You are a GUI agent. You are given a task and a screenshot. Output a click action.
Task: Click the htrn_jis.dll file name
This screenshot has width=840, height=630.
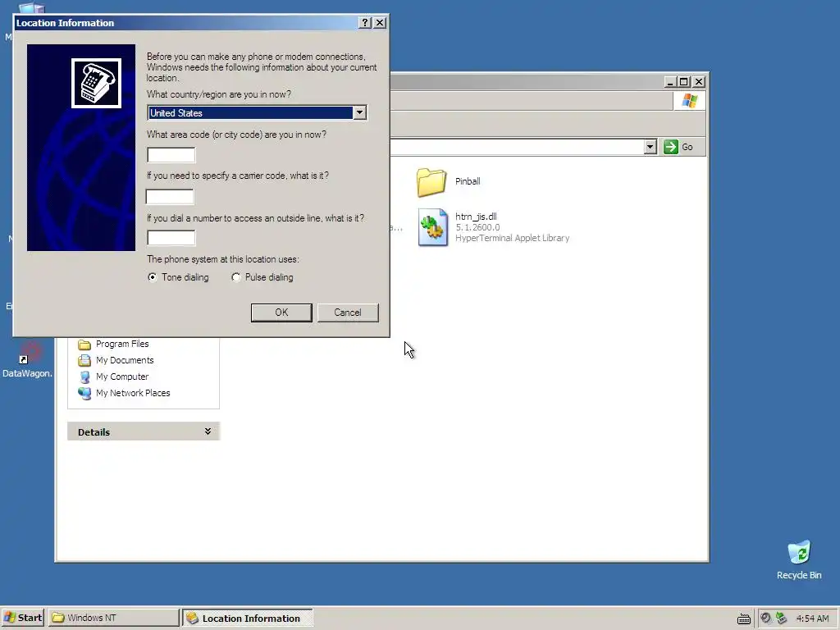[476, 217]
